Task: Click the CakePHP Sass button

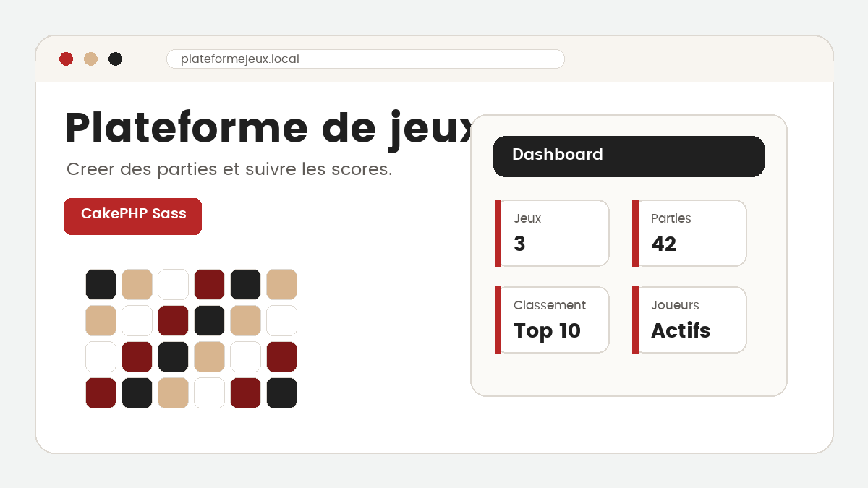Action: (x=132, y=215)
